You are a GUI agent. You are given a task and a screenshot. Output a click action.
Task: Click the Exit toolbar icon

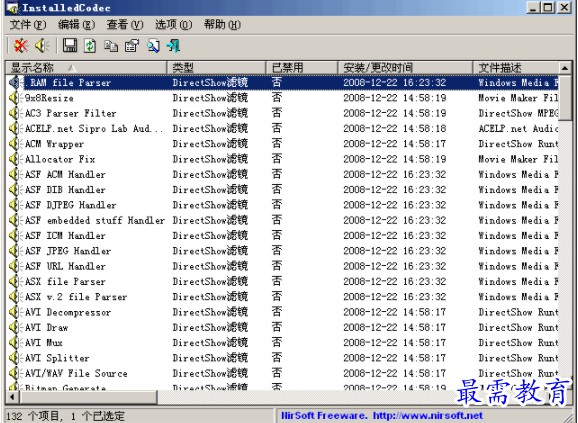(x=173, y=46)
